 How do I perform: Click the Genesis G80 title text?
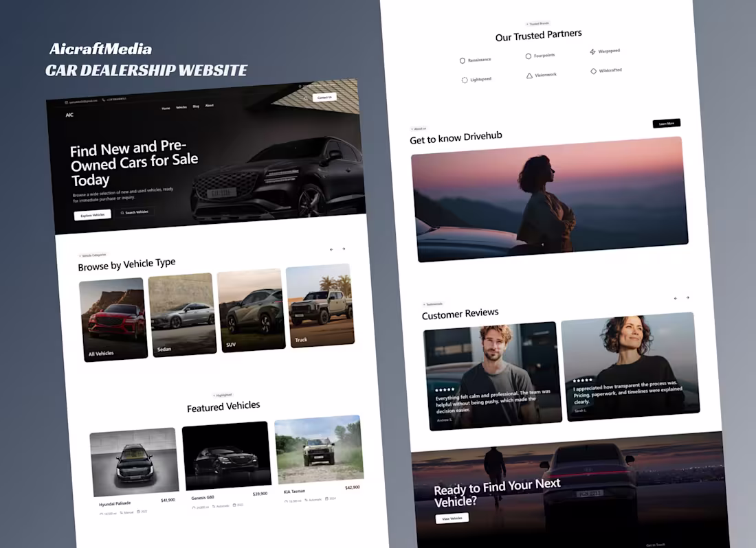click(203, 498)
